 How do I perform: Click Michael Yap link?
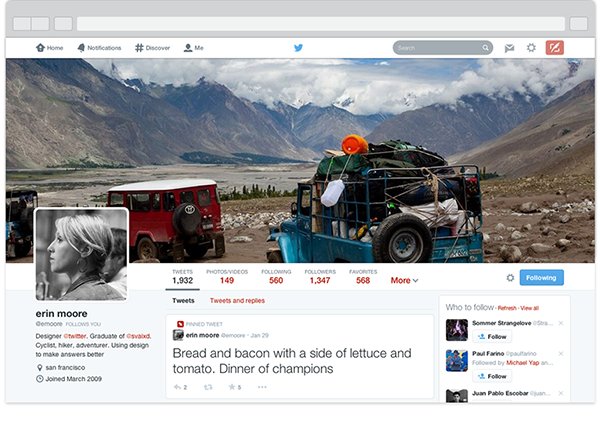tap(522, 363)
